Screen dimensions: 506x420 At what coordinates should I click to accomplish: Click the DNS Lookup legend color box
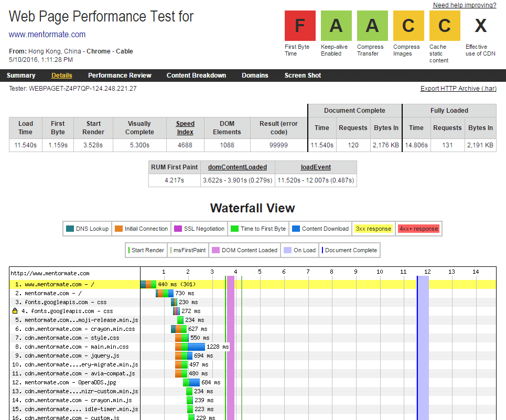point(70,229)
